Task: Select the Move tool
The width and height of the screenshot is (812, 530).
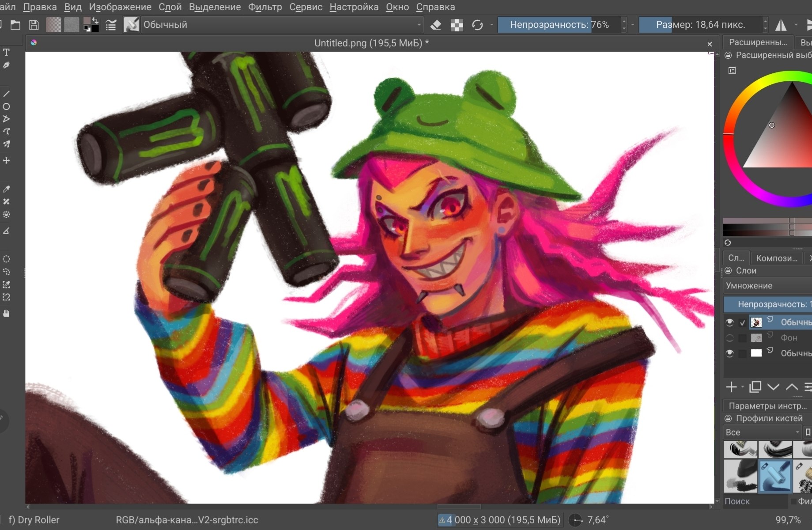Action: [6, 160]
